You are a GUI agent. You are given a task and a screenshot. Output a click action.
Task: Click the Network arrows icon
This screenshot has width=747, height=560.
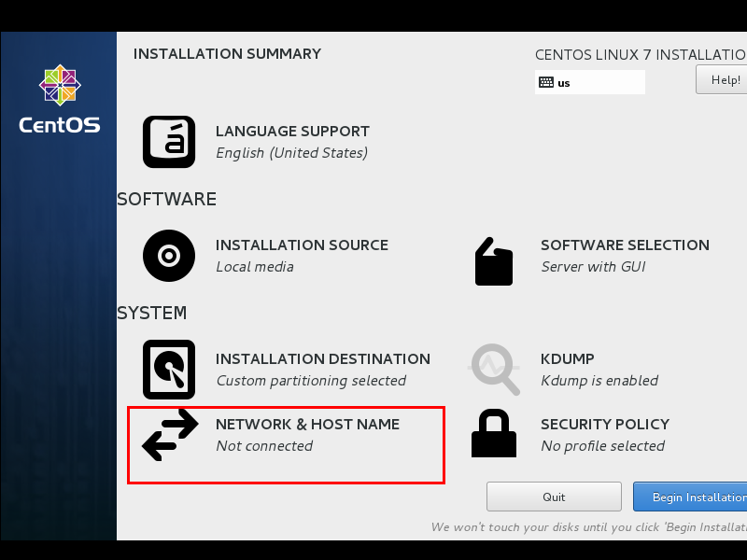pos(170,435)
